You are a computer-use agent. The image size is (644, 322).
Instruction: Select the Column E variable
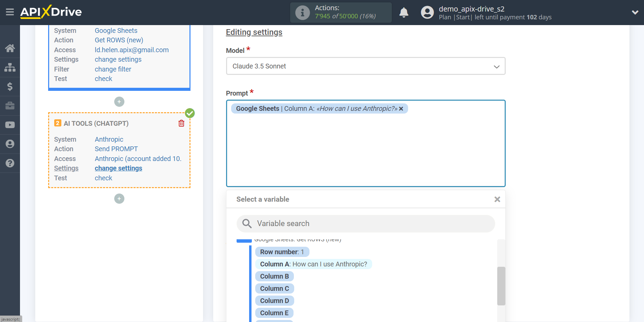tap(274, 313)
